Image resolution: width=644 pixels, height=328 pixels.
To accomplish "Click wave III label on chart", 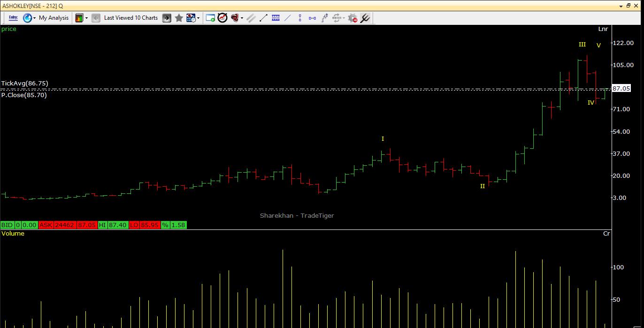I will click(582, 45).
